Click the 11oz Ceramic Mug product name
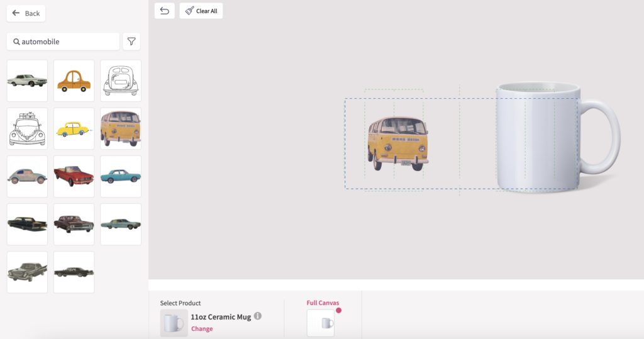 tap(221, 317)
